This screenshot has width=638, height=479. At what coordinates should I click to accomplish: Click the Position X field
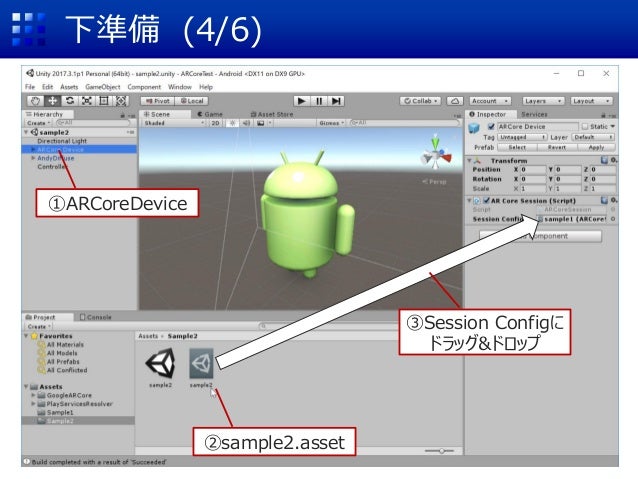point(533,169)
